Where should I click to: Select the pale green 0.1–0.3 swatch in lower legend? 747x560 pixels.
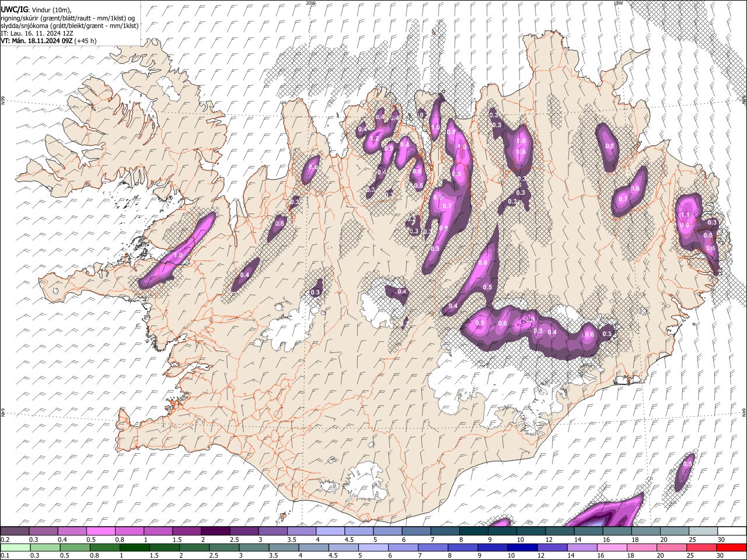click(15, 547)
